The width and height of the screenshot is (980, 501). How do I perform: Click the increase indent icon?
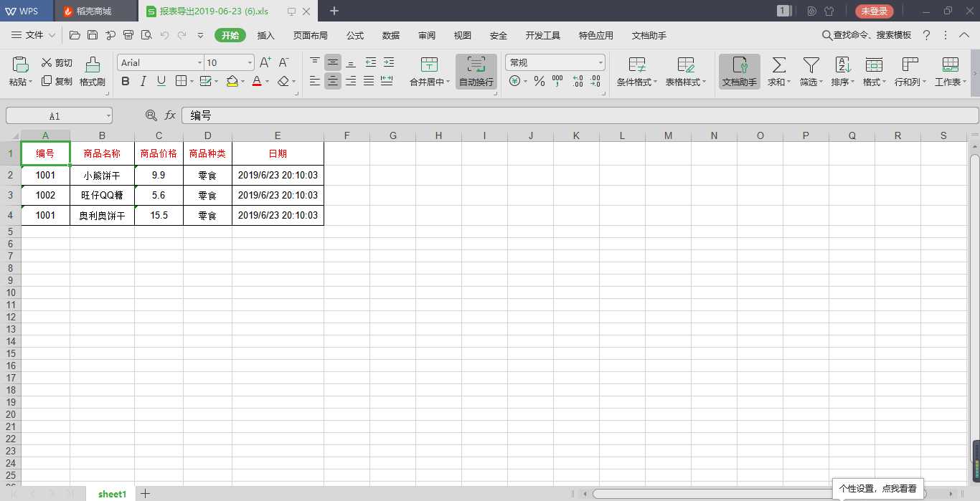tap(388, 62)
